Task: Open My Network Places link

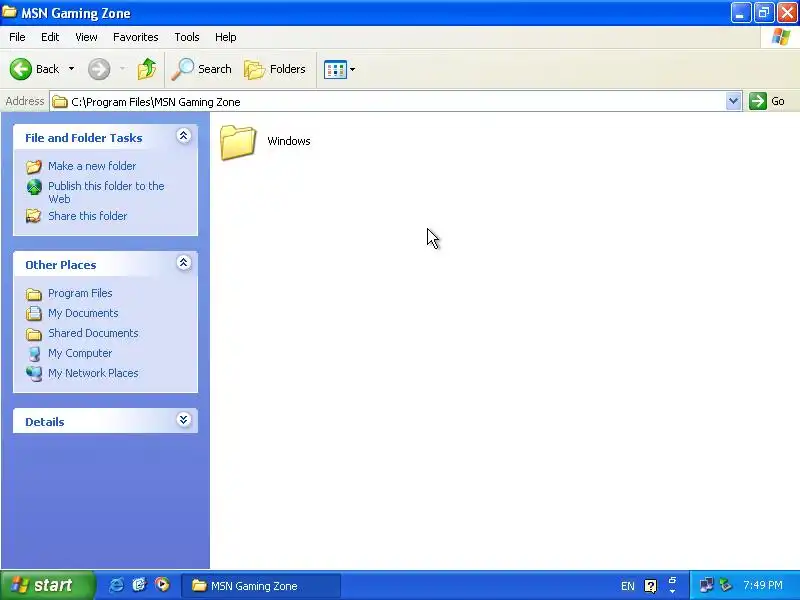Action: [x=93, y=373]
